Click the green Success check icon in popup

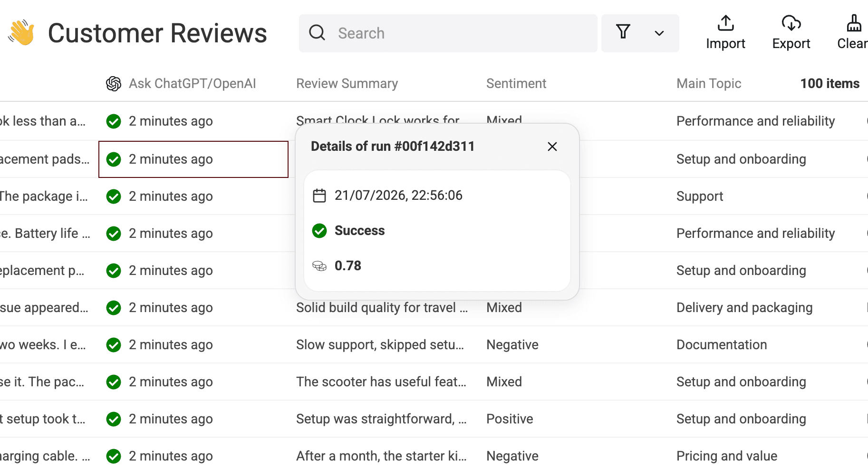[x=319, y=231]
